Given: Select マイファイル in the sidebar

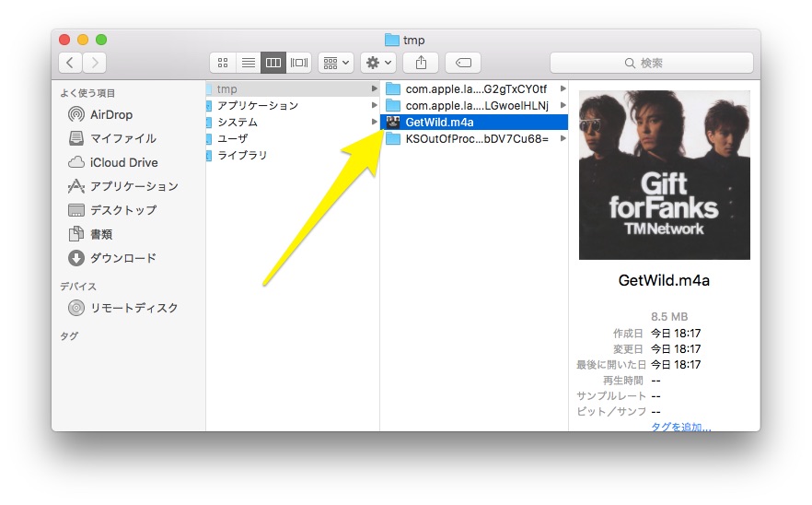Looking at the screenshot, I should click(x=112, y=138).
